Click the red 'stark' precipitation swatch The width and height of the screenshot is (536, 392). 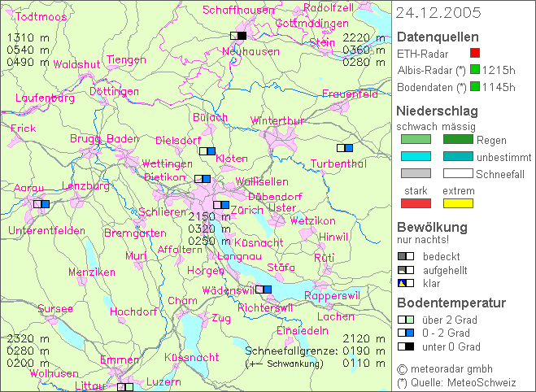point(416,203)
